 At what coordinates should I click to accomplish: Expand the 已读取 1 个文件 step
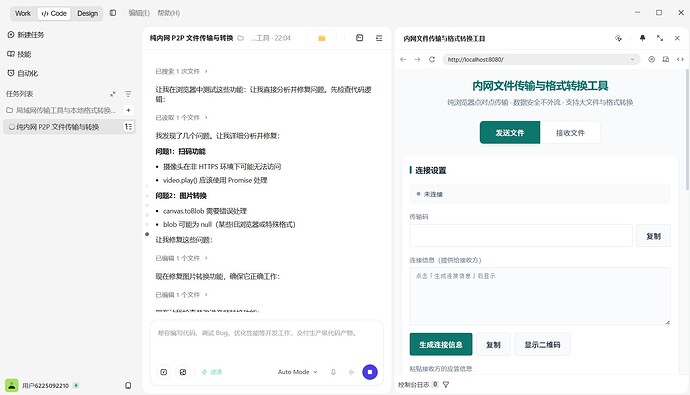tap(181, 118)
